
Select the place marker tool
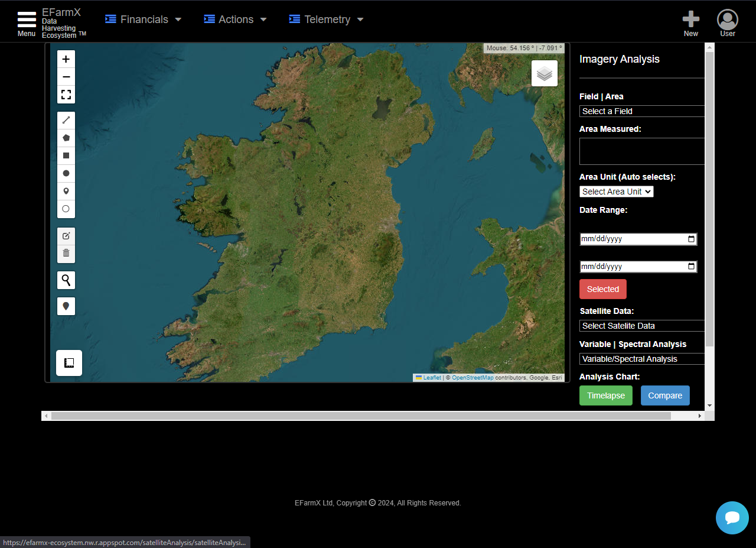66,191
